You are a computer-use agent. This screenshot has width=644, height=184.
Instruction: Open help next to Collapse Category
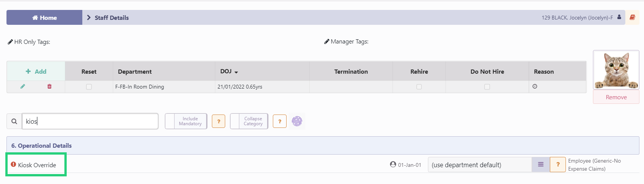(x=279, y=121)
